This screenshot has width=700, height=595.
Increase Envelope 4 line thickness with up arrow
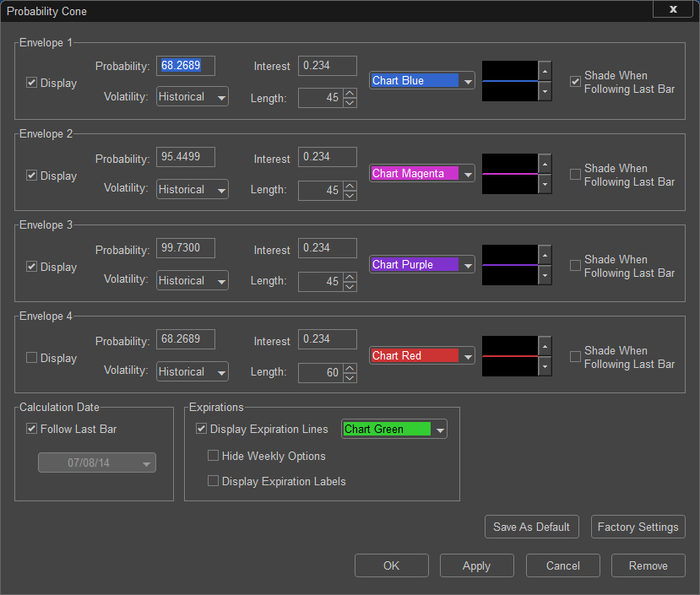[545, 346]
